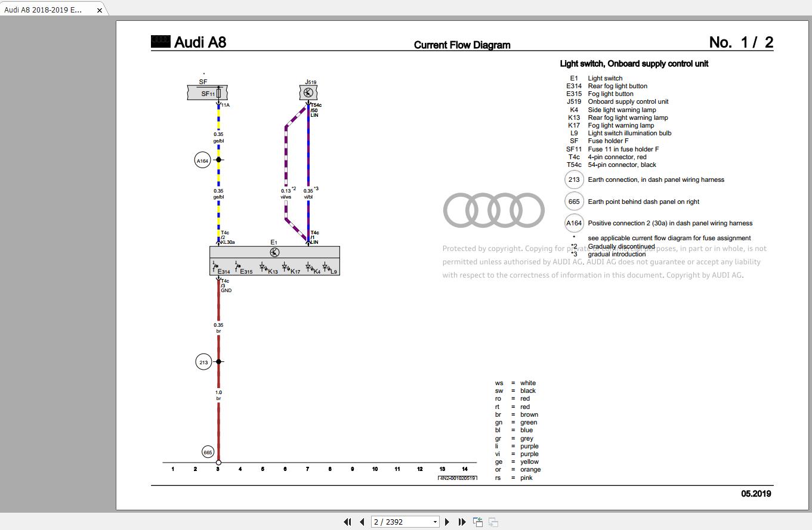Click the 'sw = black' color code
812x530 pixels.
pos(515,390)
